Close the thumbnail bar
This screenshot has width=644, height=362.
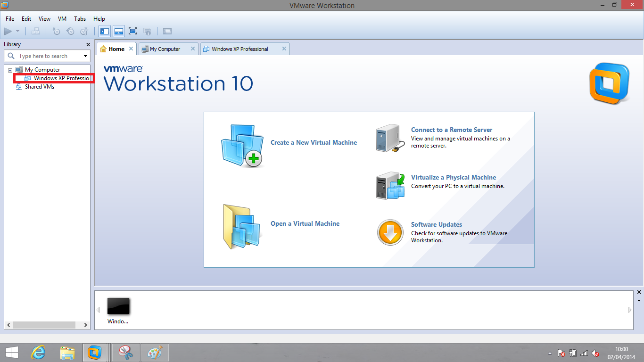(639, 292)
